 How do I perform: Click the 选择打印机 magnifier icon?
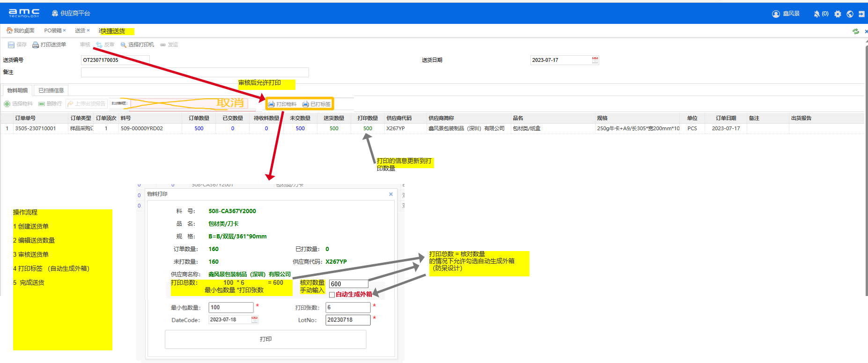tap(124, 45)
